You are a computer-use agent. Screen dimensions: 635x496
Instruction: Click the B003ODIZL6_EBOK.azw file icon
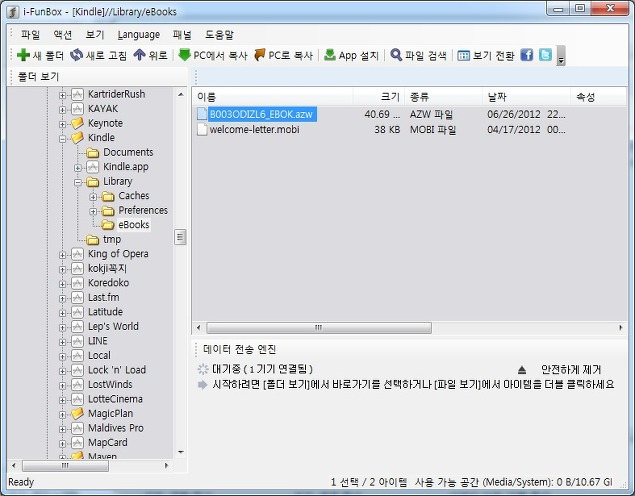(x=202, y=114)
